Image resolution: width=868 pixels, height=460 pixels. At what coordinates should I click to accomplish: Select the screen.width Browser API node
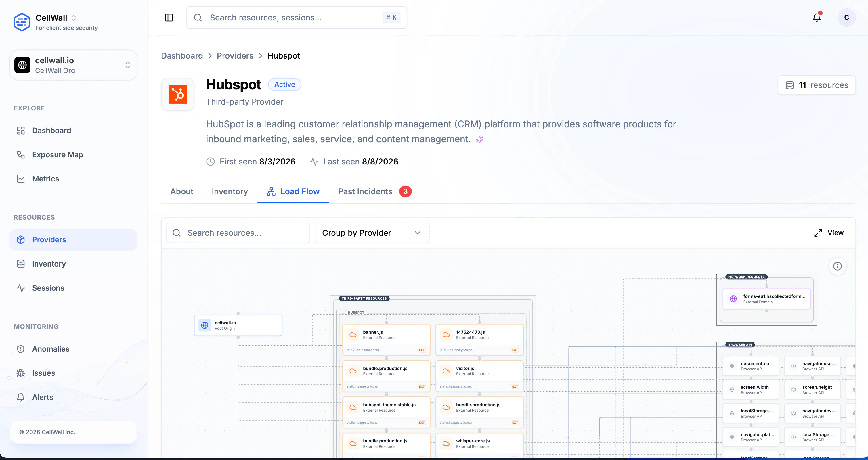[x=751, y=390]
